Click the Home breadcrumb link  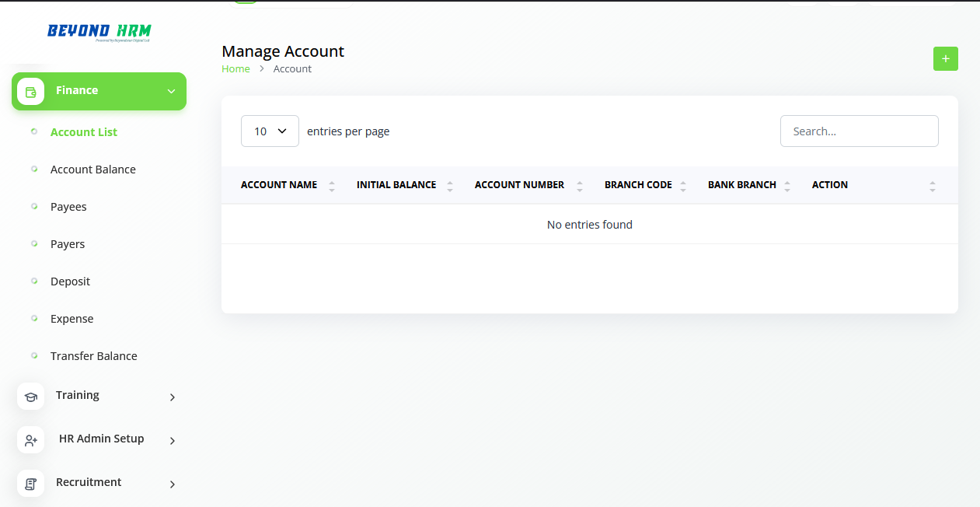pos(235,69)
